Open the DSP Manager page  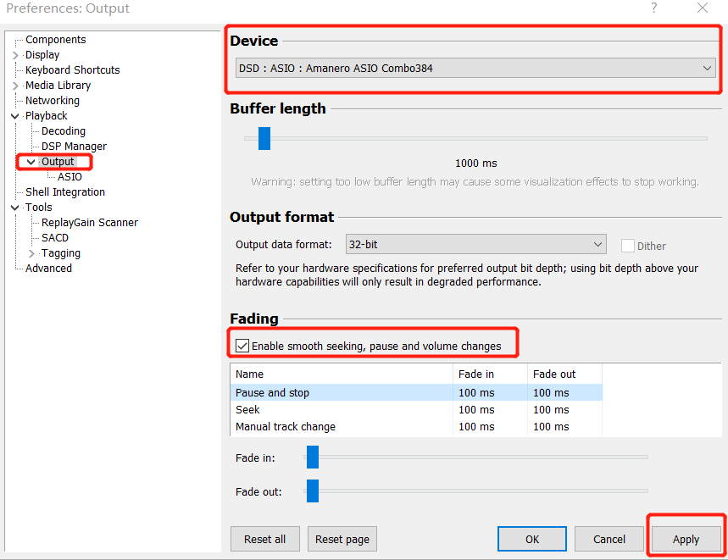pyautogui.click(x=74, y=147)
